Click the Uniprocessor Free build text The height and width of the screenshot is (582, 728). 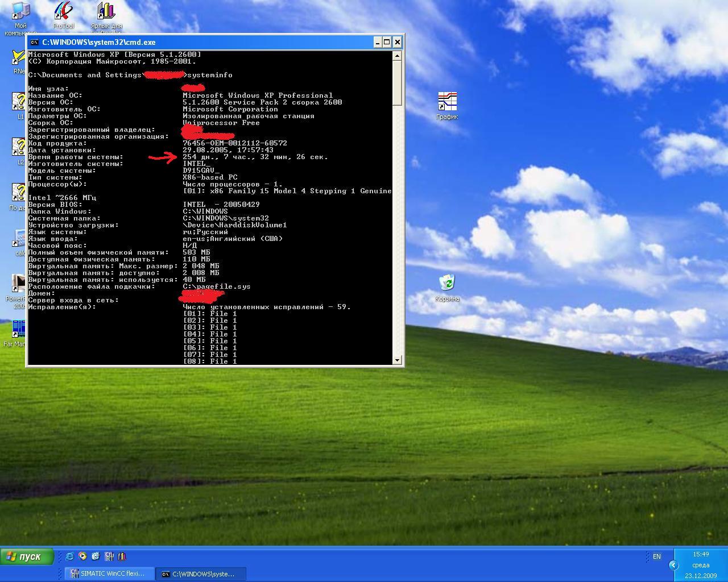point(221,123)
